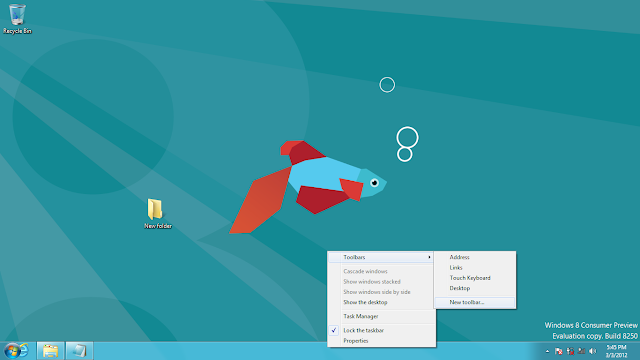
Task: Open taskbar Properties from the menu
Action: [381, 341]
